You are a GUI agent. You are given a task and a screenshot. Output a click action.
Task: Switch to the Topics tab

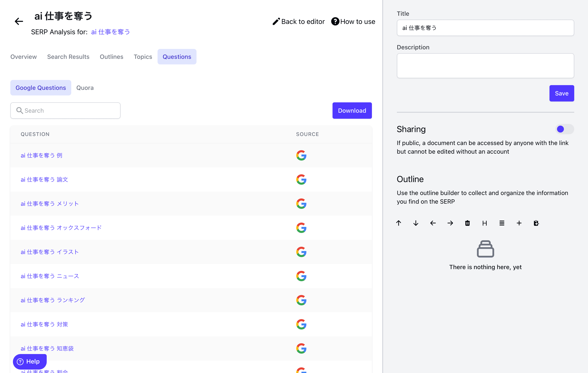click(143, 56)
